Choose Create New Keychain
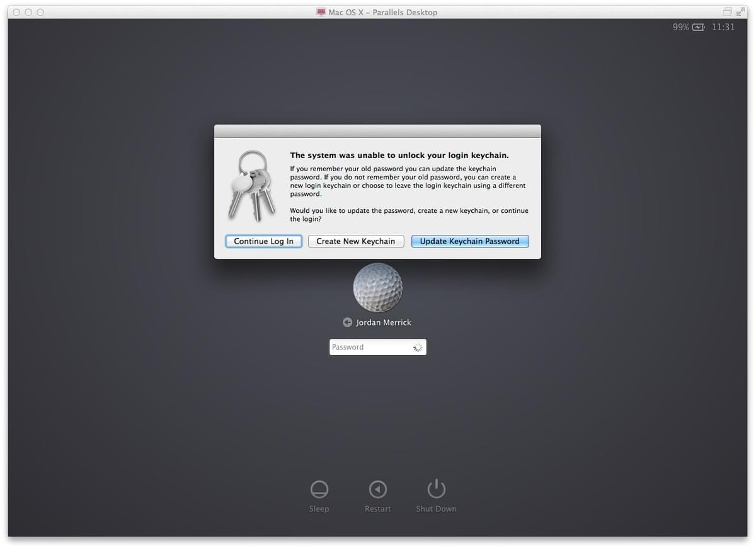 [x=356, y=241]
